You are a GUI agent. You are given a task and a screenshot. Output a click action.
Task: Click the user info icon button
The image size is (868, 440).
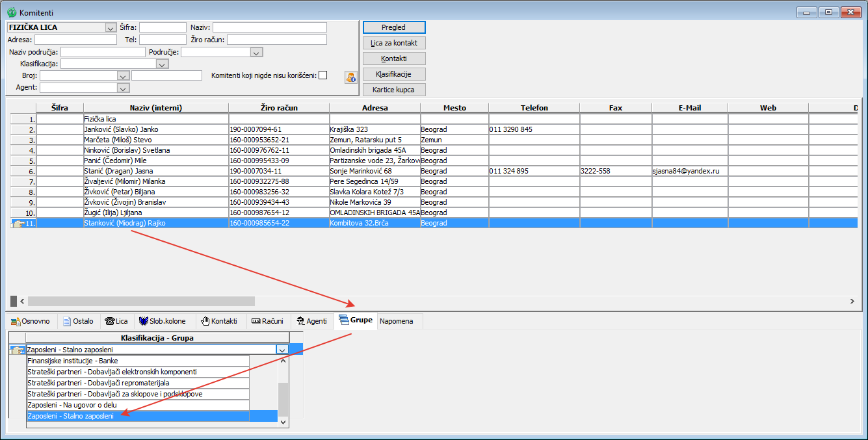pyautogui.click(x=351, y=77)
